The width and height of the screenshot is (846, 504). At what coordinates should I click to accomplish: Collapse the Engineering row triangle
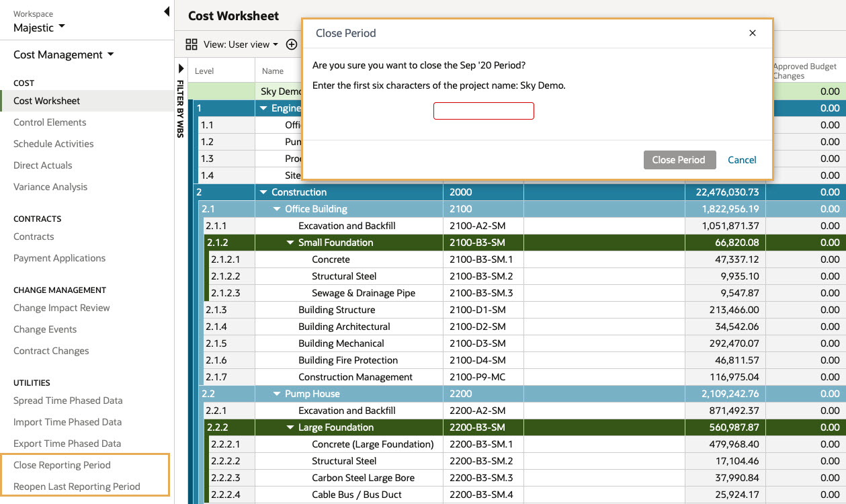click(263, 108)
